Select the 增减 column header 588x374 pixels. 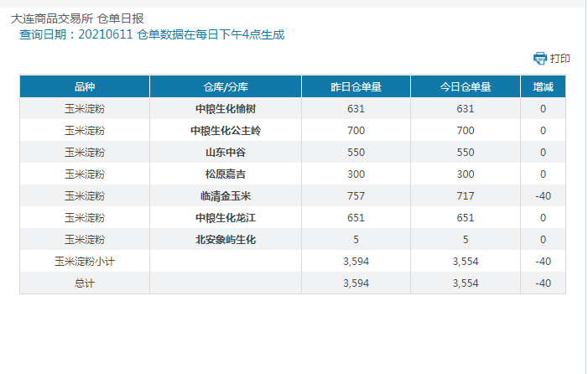[x=543, y=87]
